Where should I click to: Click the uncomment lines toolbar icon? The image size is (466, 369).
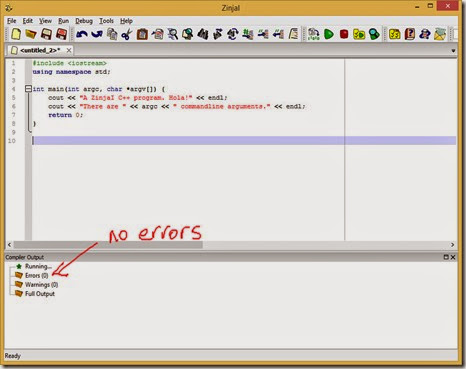tap(278, 34)
